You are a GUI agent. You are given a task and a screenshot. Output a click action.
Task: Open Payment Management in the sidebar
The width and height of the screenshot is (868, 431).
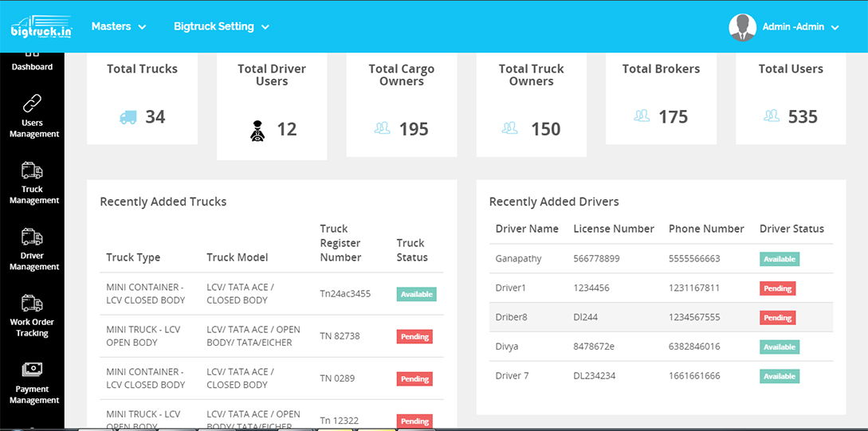coord(33,383)
